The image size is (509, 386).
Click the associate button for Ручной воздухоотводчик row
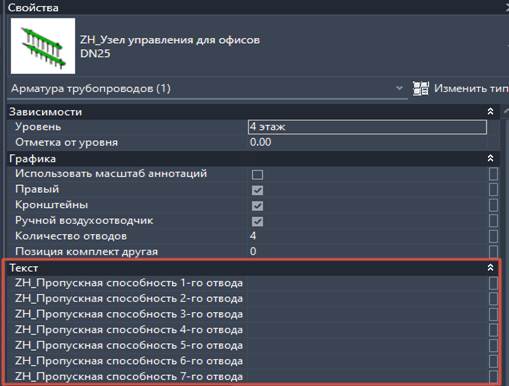coord(493,221)
